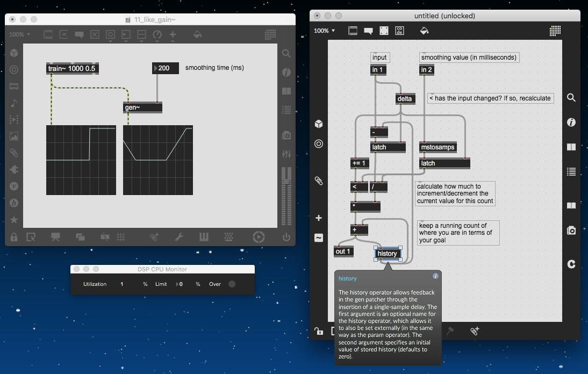Toggle the padlock in 11_like_gain~ bottom bar
The width and height of the screenshot is (588, 374).
coord(14,237)
